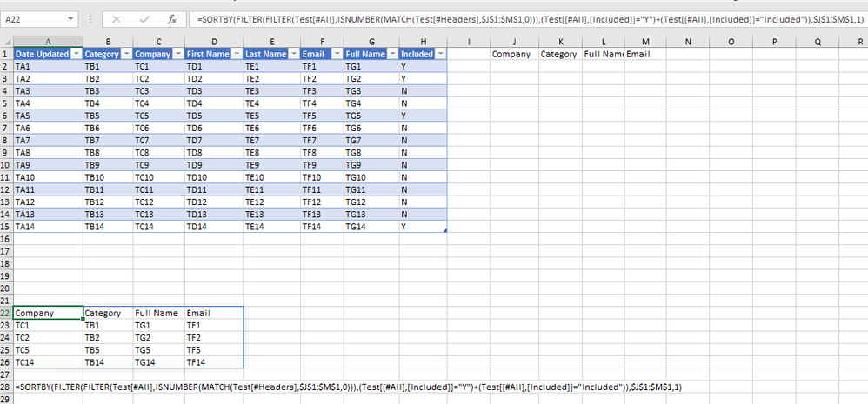Viewport: 868px width, 404px height.
Task: Select column H header
Action: (423, 42)
